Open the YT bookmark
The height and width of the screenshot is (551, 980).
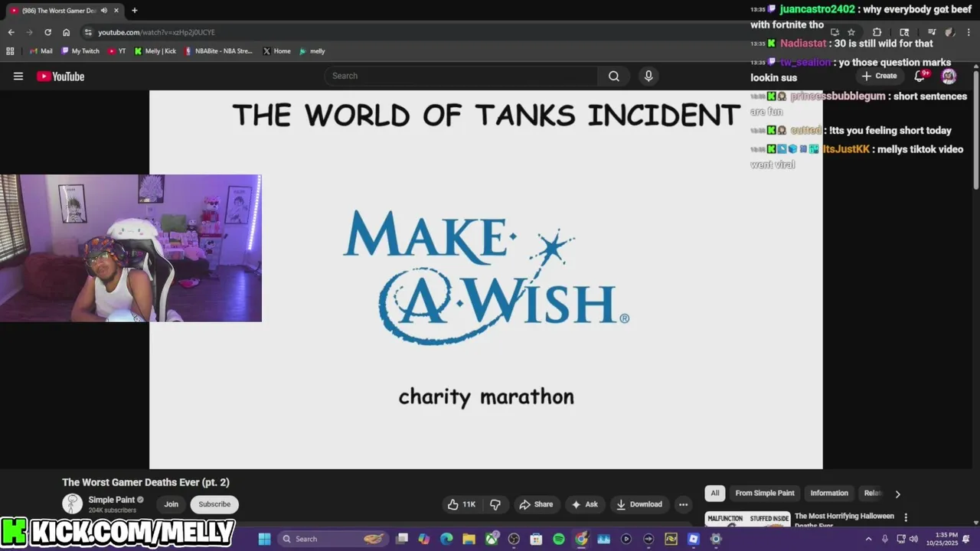point(117,51)
